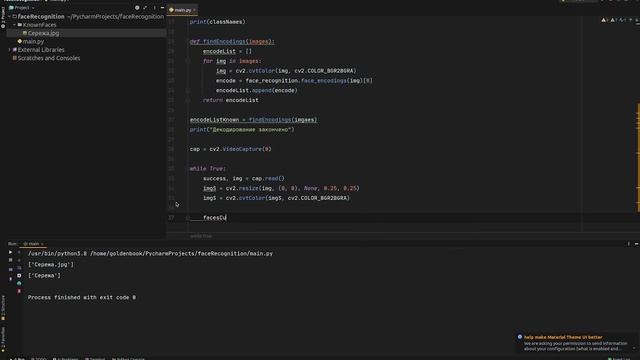This screenshot has height=360, width=640.
Task: Click the locate/select opened file target icon
Action: coord(137,8)
